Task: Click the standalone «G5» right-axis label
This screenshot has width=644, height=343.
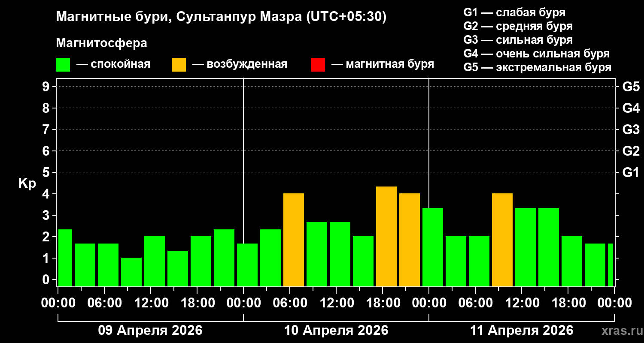Action: [631, 87]
